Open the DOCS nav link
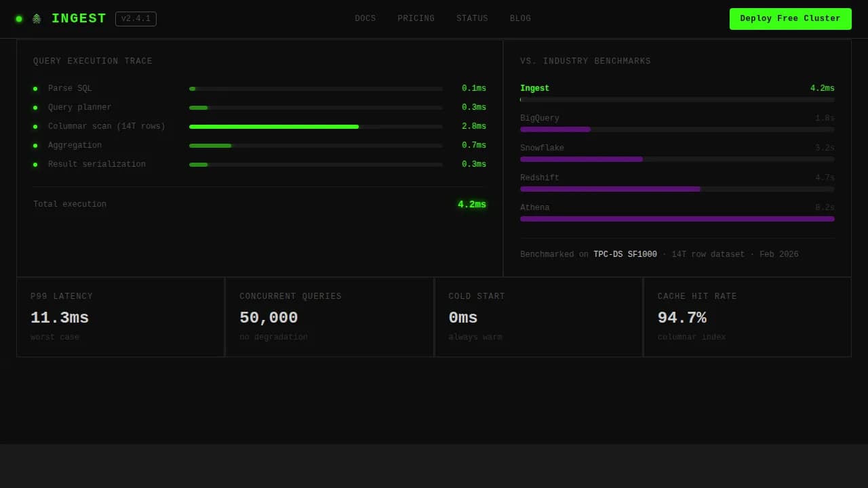 365,19
